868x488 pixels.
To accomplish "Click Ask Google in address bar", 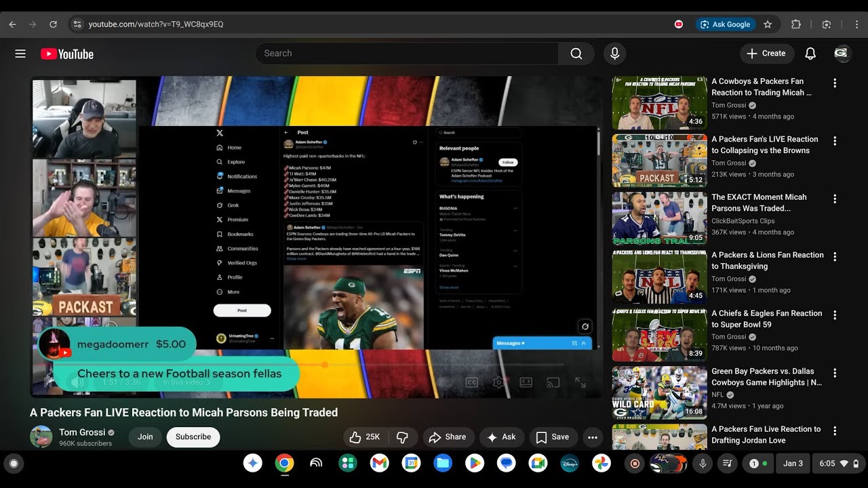I will click(725, 24).
